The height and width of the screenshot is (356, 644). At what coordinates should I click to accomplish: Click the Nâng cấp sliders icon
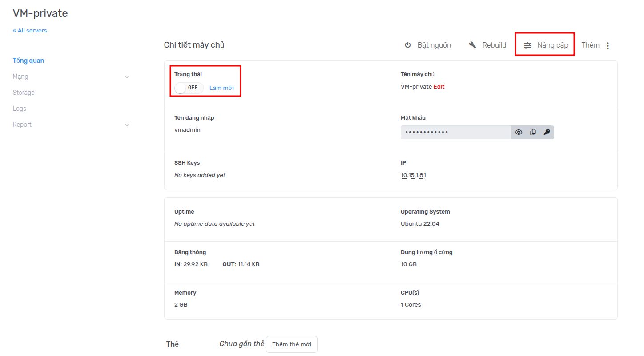[x=527, y=45]
